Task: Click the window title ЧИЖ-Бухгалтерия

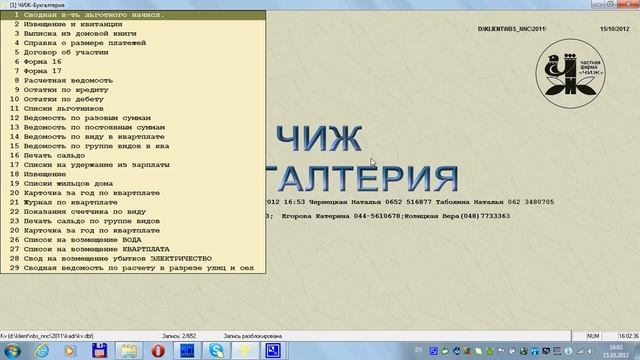Action: click(37, 5)
